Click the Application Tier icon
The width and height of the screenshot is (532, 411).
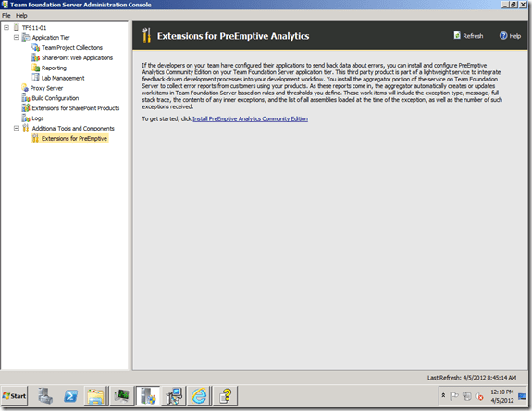tap(26, 37)
